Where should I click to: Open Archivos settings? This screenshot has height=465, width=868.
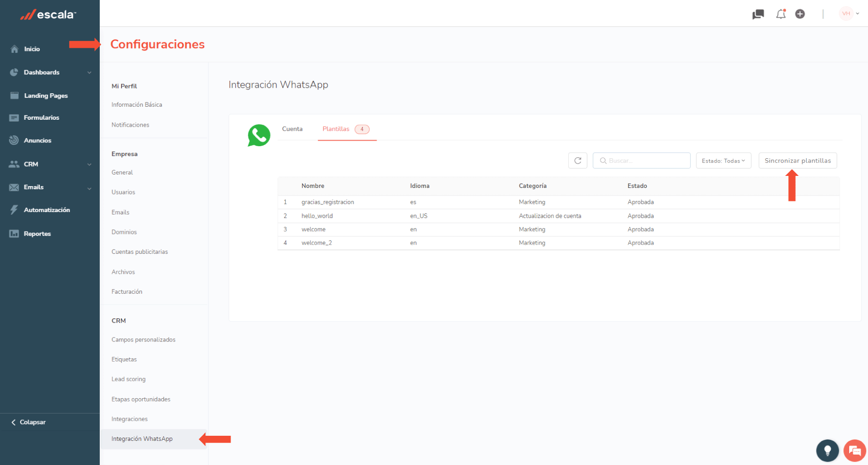click(x=123, y=272)
